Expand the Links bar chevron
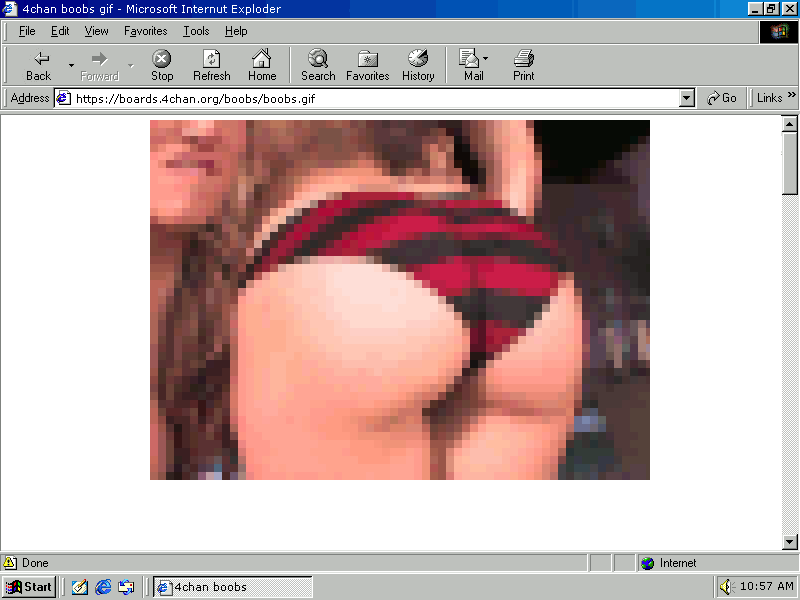 point(791,97)
